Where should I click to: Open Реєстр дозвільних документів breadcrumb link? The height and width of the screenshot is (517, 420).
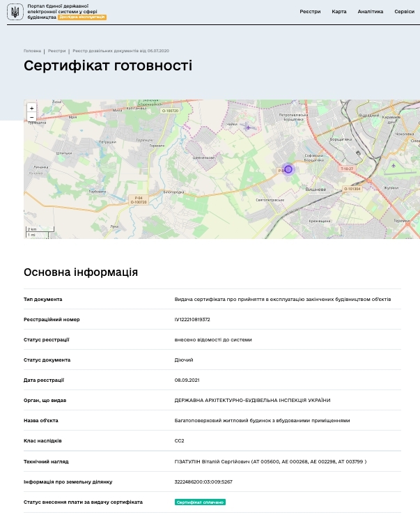(x=120, y=51)
